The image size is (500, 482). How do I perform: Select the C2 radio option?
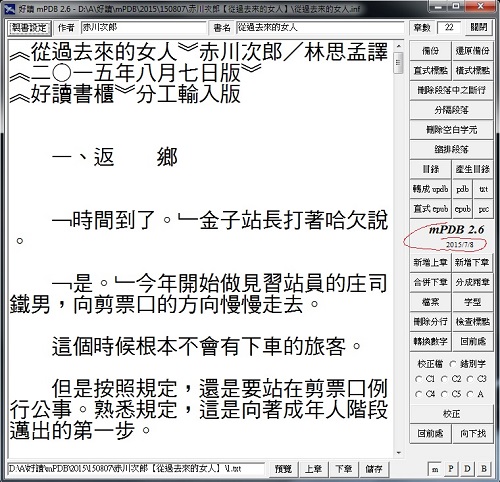click(451, 379)
